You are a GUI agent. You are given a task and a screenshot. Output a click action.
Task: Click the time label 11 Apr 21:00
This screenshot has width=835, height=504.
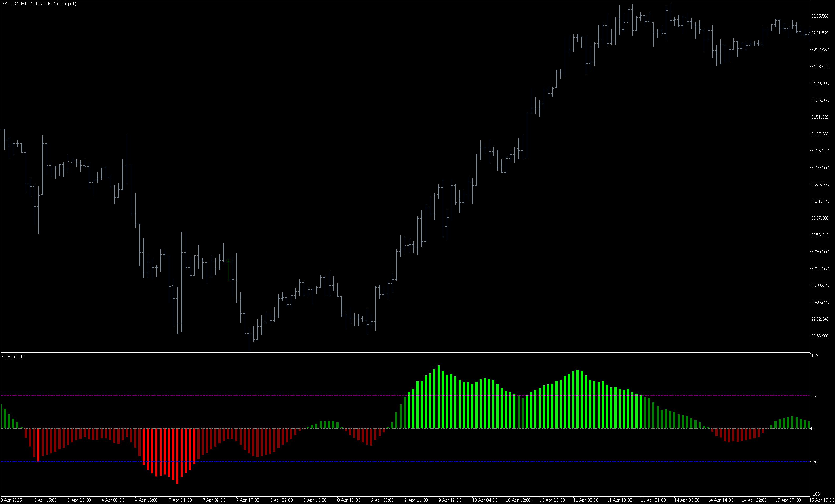[x=653, y=500]
